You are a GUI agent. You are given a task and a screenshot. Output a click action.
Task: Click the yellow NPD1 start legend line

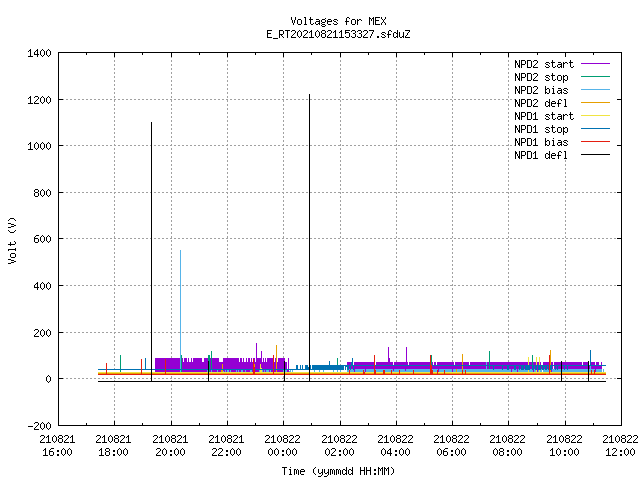(596, 116)
